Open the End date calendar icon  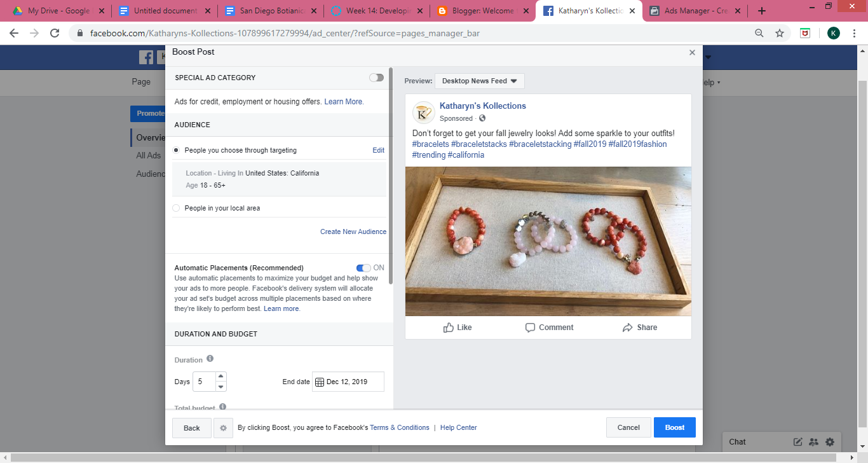320,382
